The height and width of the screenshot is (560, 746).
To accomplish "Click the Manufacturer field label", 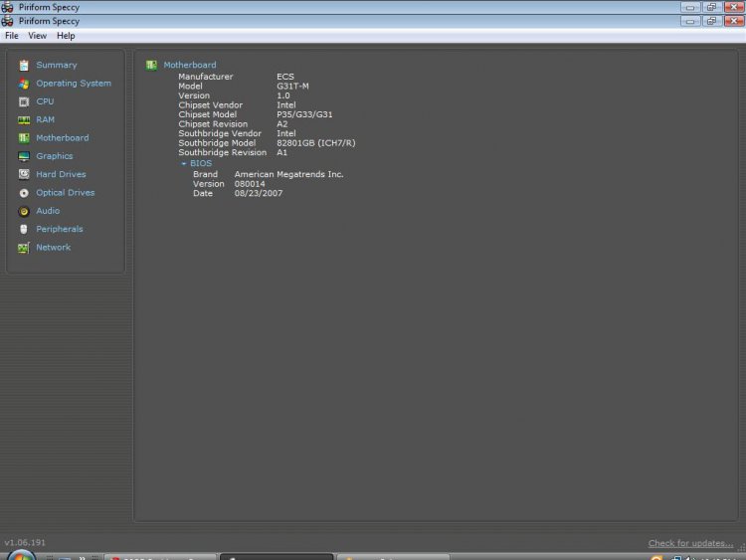I will tap(206, 77).
